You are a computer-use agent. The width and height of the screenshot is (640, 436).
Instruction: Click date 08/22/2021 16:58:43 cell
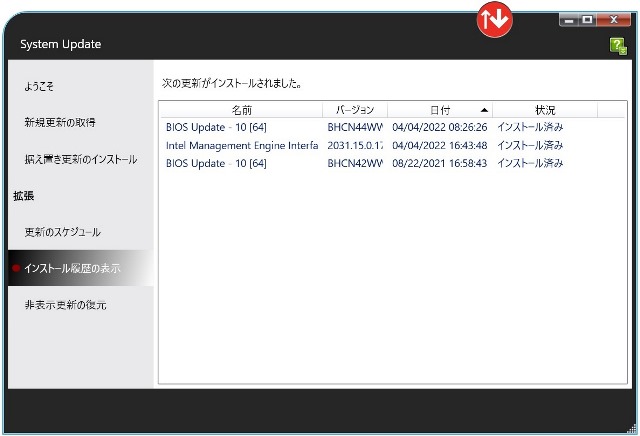440,163
